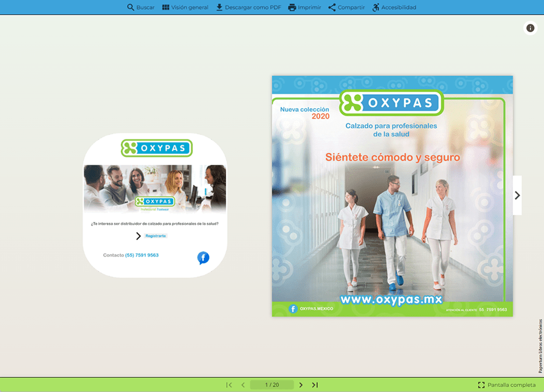The width and height of the screenshot is (544, 392).
Task: Click the Regístrarte link
Action: click(156, 236)
